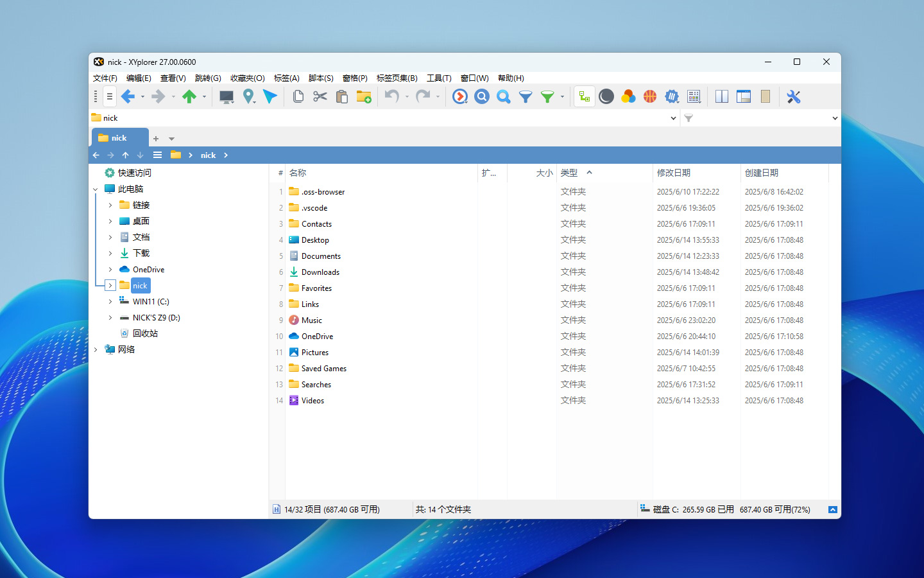Click the filled blue circle search icon
Screen dimensions: 924x578
[482, 97]
